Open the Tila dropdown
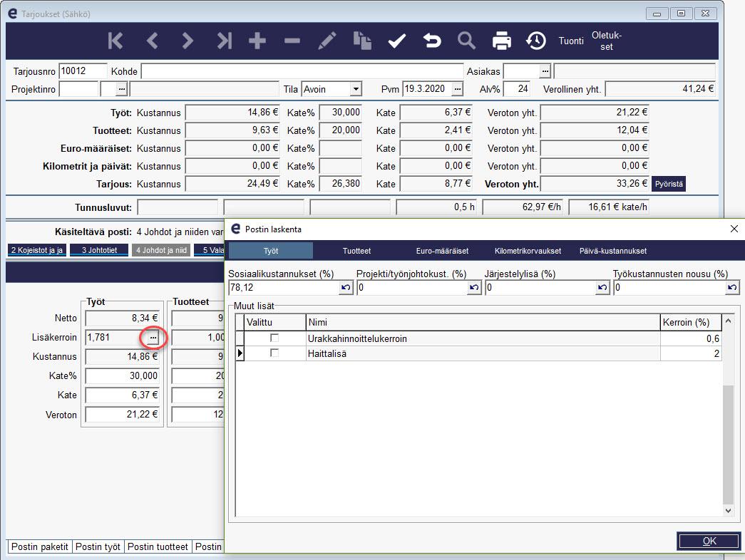Viewport: 745px width, 560px height. point(356,89)
